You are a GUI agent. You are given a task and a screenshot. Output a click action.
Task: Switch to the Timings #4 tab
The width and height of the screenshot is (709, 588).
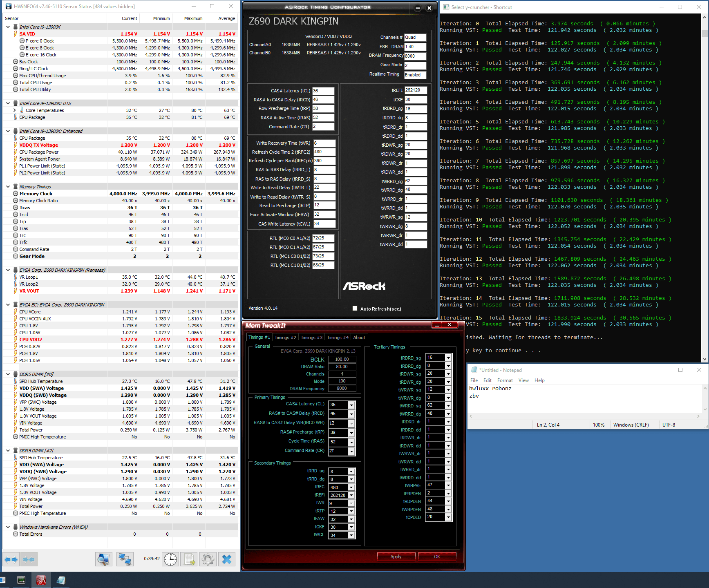(x=338, y=338)
